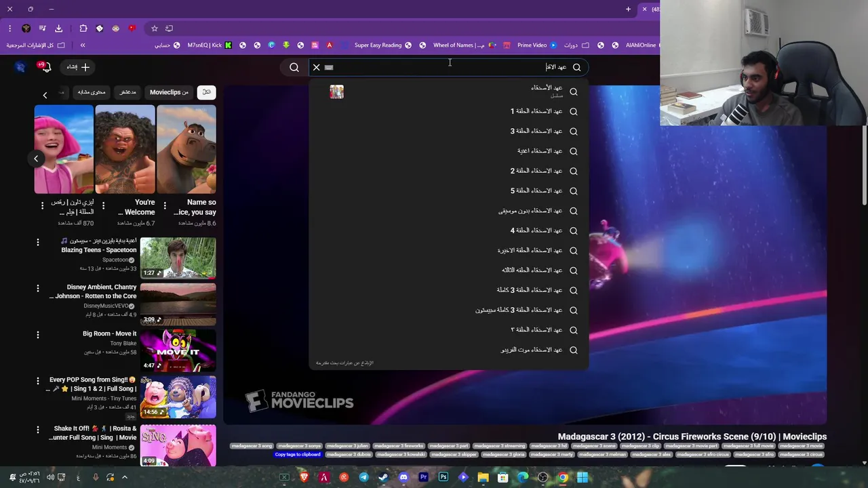This screenshot has height=488, width=868.
Task: Click the YouTube search magnifier button
Action: (x=294, y=67)
